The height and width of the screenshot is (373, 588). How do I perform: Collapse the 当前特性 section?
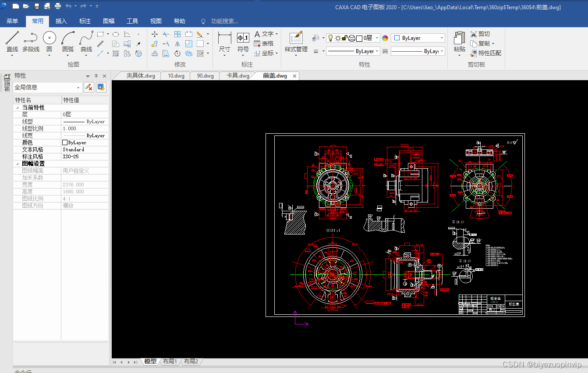tap(18, 107)
